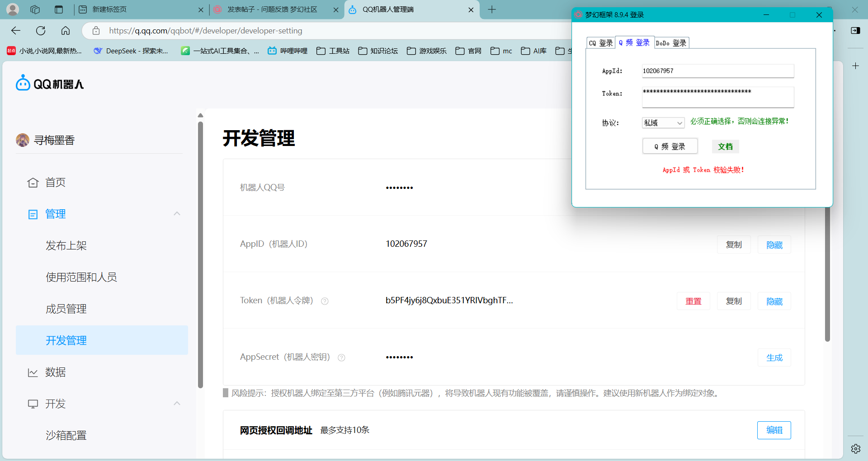868x461 pixels.
Task: Click the sidebar vertical scrollbar
Action: (200, 253)
